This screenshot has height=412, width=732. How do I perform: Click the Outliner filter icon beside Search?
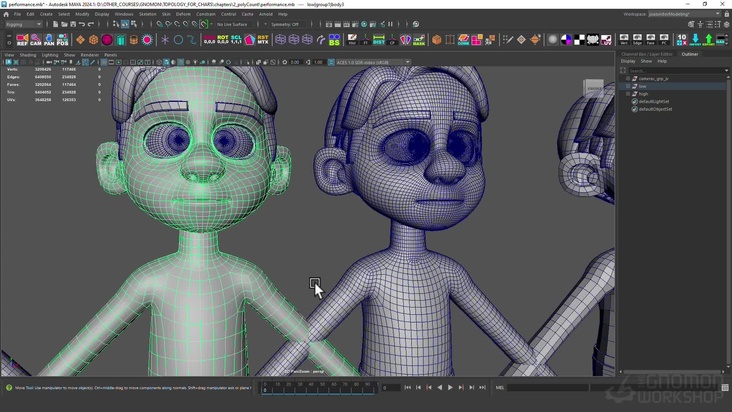click(x=623, y=70)
